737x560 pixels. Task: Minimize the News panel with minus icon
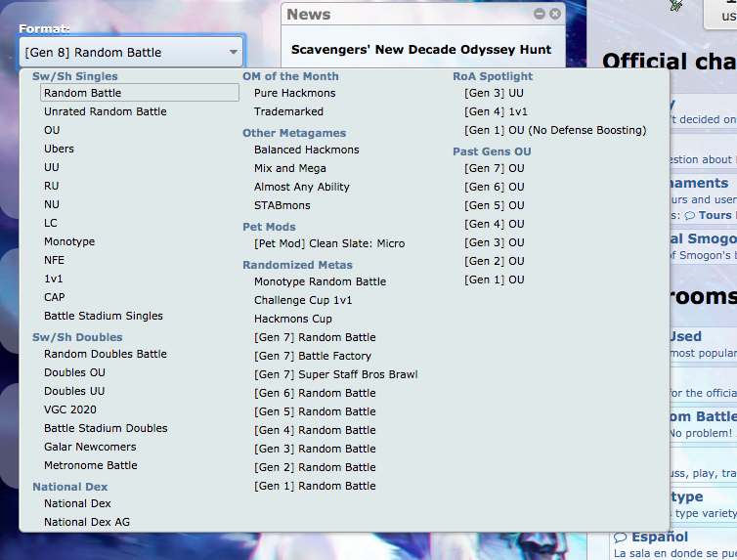[x=540, y=14]
